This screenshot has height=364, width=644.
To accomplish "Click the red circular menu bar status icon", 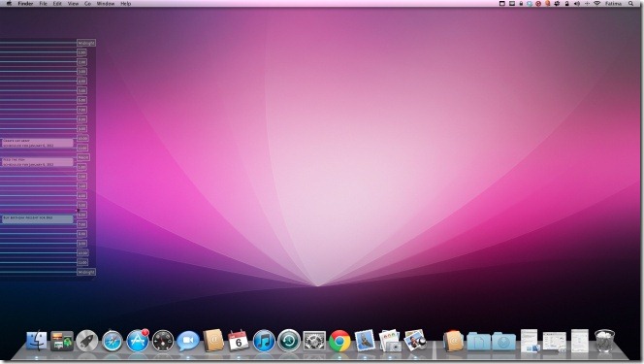I will tap(538, 3).
